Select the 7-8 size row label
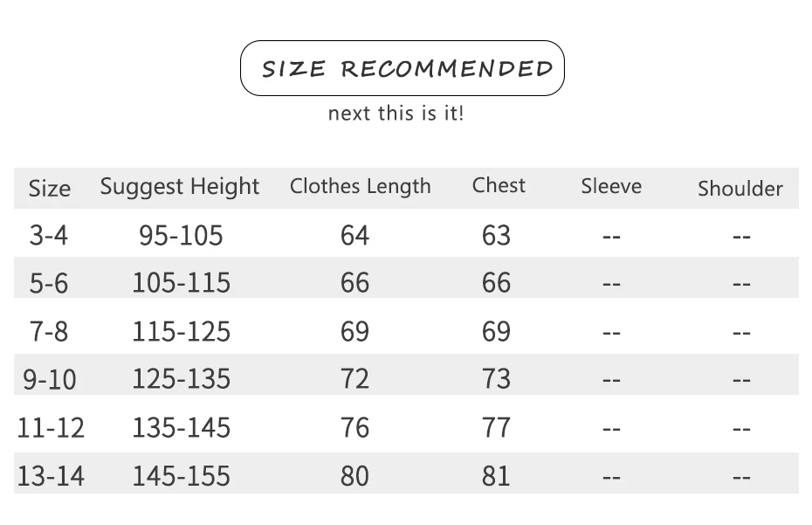Image resolution: width=812 pixels, height=525 pixels. pos(48,332)
